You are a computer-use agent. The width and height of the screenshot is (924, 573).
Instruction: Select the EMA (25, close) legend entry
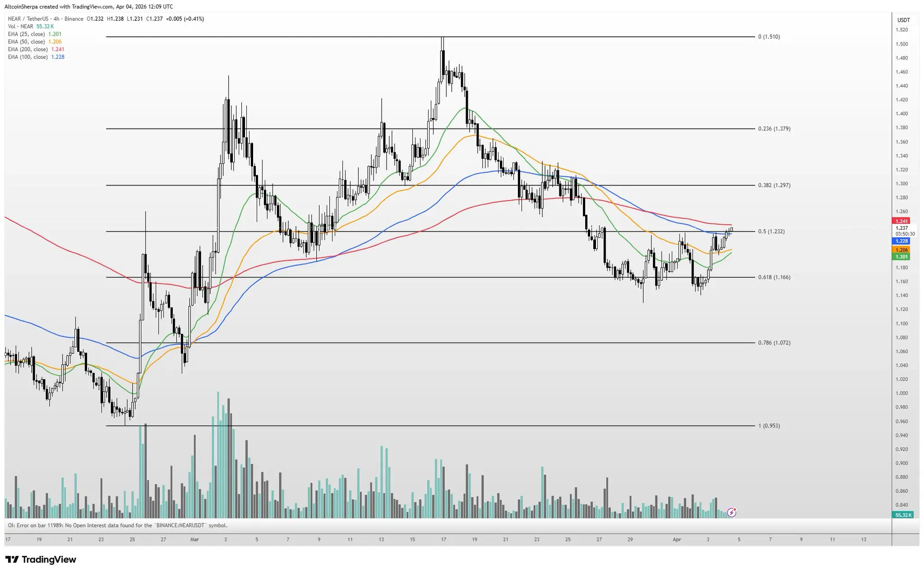27,34
